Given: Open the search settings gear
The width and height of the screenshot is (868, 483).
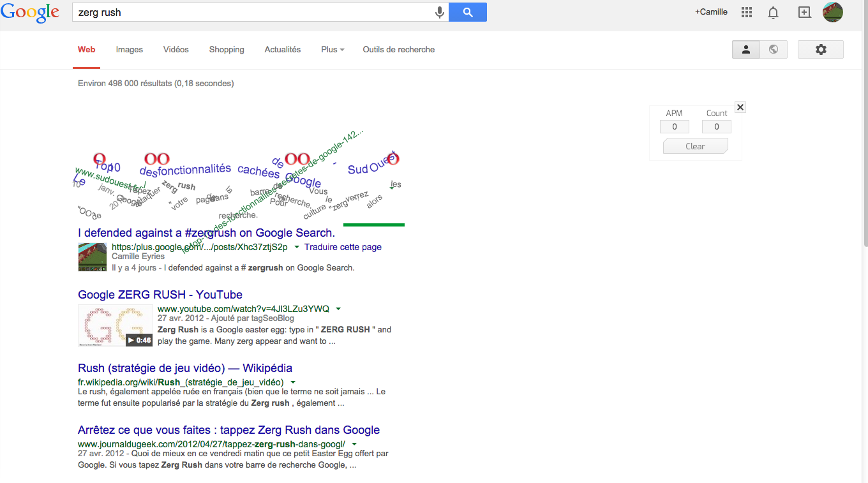Looking at the screenshot, I should (821, 49).
